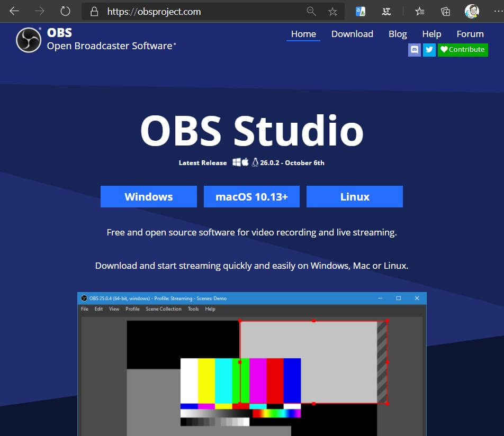Open the OBS Discord link icon
504x436 pixels.
pyautogui.click(x=415, y=50)
